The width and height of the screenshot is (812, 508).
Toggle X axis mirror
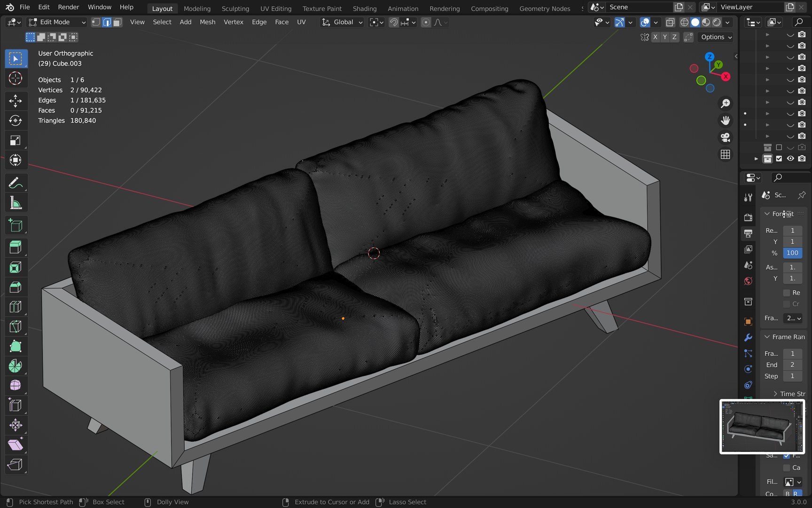(655, 37)
